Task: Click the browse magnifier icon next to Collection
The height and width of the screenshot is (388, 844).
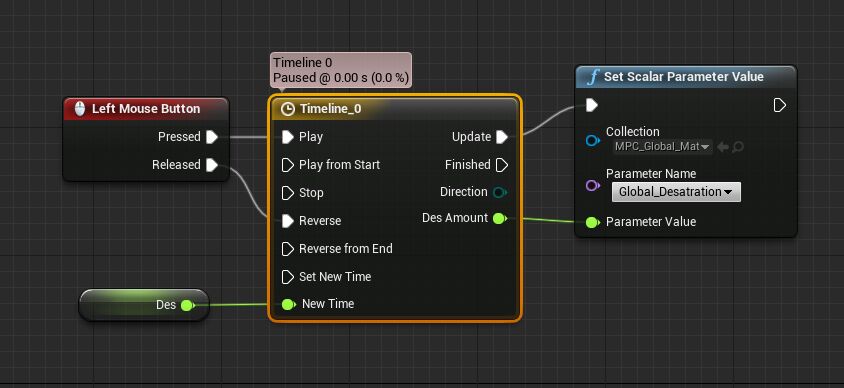Action: [x=737, y=146]
